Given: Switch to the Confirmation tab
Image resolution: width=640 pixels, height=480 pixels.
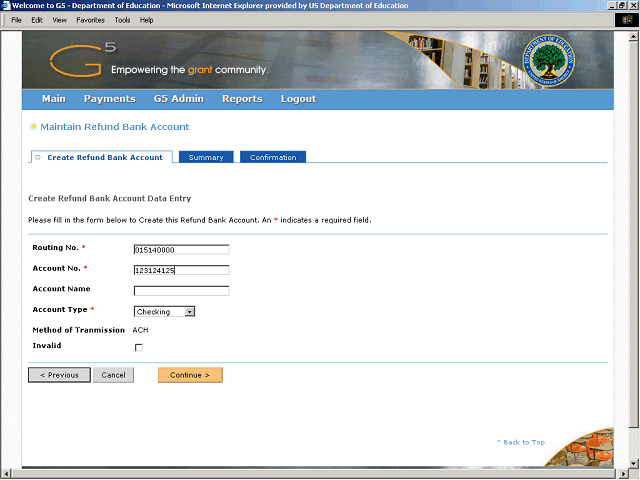Looking at the screenshot, I should tap(273, 157).
